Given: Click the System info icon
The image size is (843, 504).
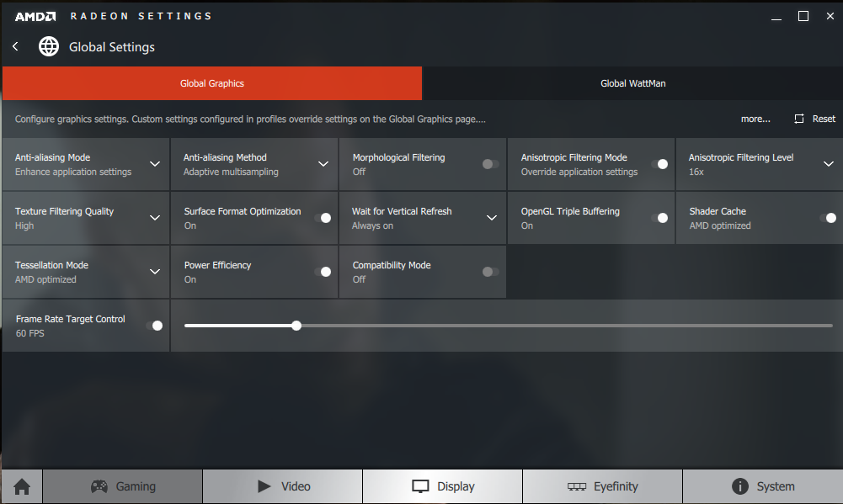Looking at the screenshot, I should coord(739,486).
